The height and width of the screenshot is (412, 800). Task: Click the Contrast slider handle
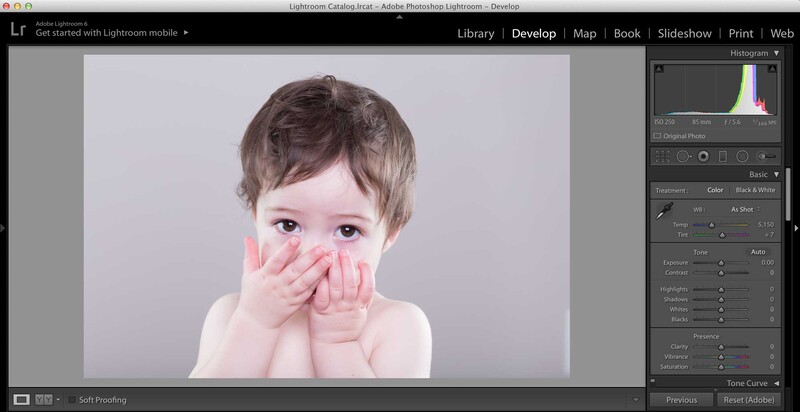721,273
